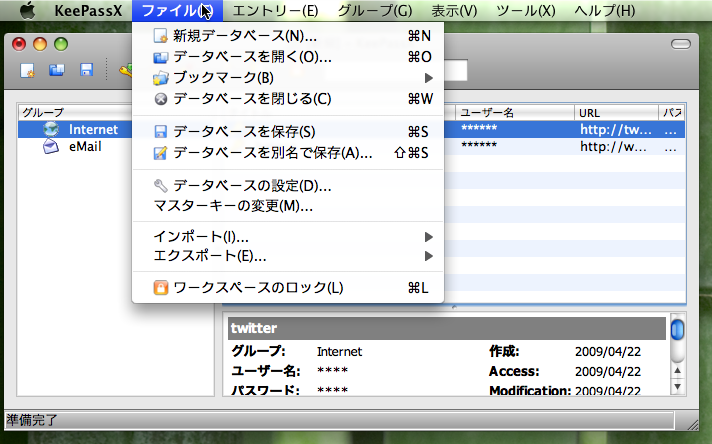
Task: Open the KeePassX application menu
Action: point(88,10)
